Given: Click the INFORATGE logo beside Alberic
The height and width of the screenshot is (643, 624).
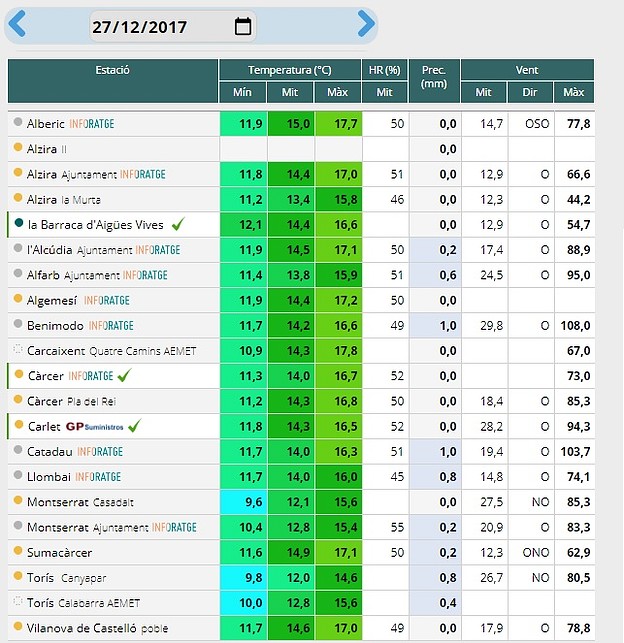Looking at the screenshot, I should [x=92, y=124].
